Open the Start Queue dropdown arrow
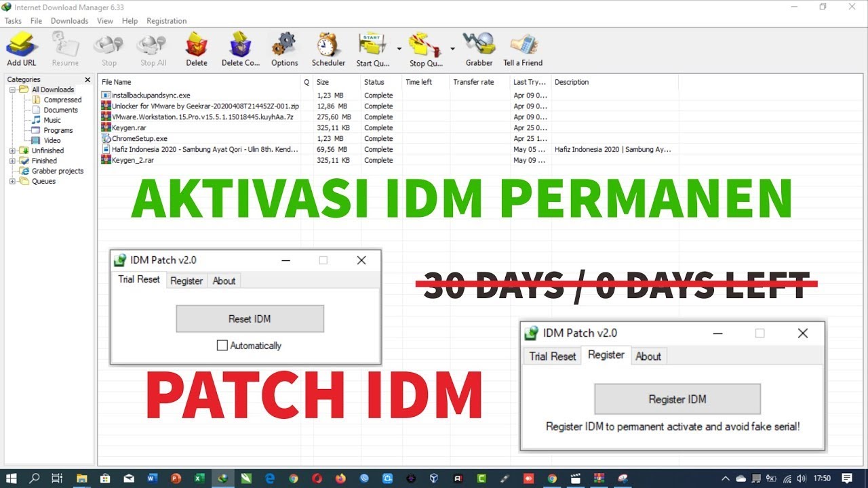This screenshot has width=868, height=488. coord(399,49)
